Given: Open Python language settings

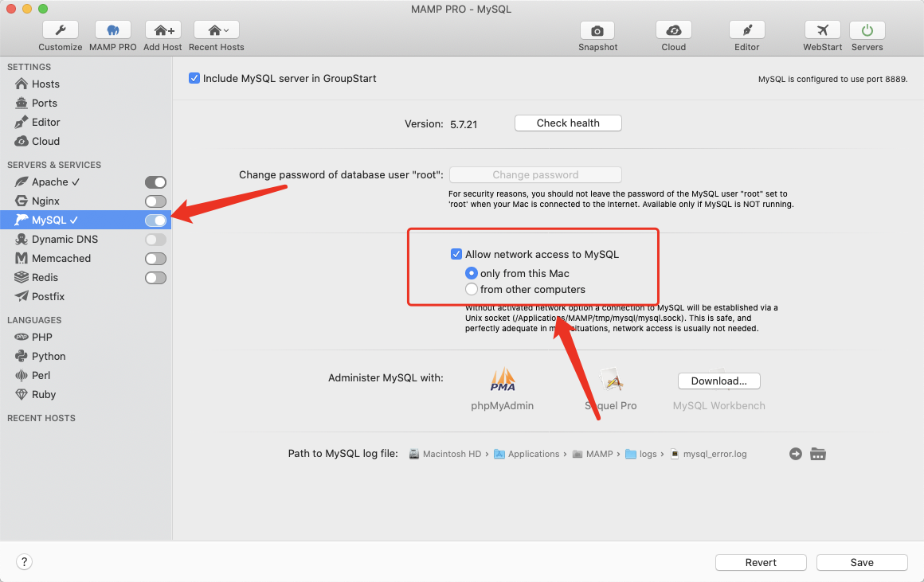Looking at the screenshot, I should [x=86, y=357].
